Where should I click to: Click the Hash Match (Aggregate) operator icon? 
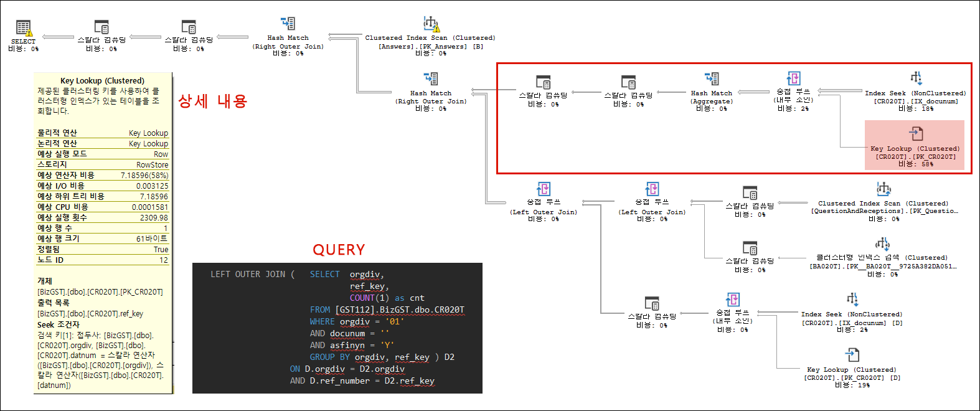[x=712, y=79]
